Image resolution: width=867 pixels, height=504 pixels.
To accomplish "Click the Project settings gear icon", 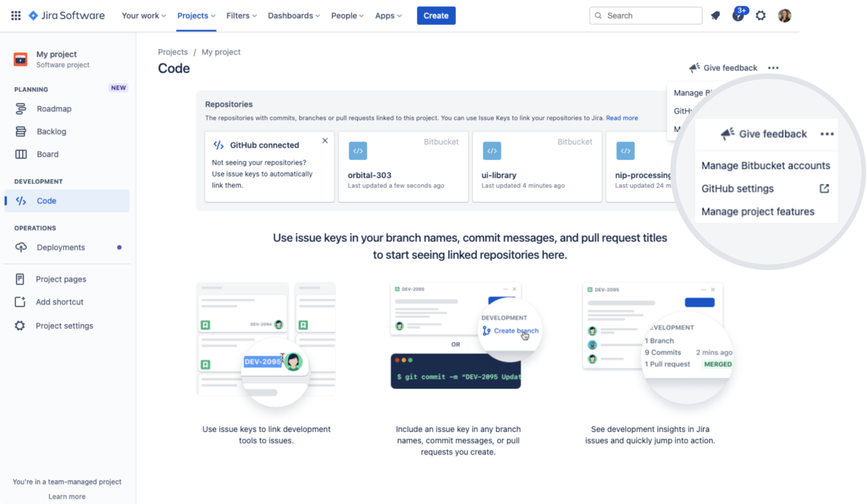I will tap(20, 325).
